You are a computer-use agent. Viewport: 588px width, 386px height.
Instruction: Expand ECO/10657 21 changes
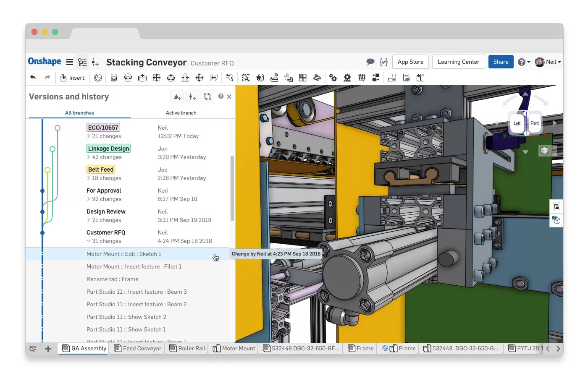[x=104, y=136]
